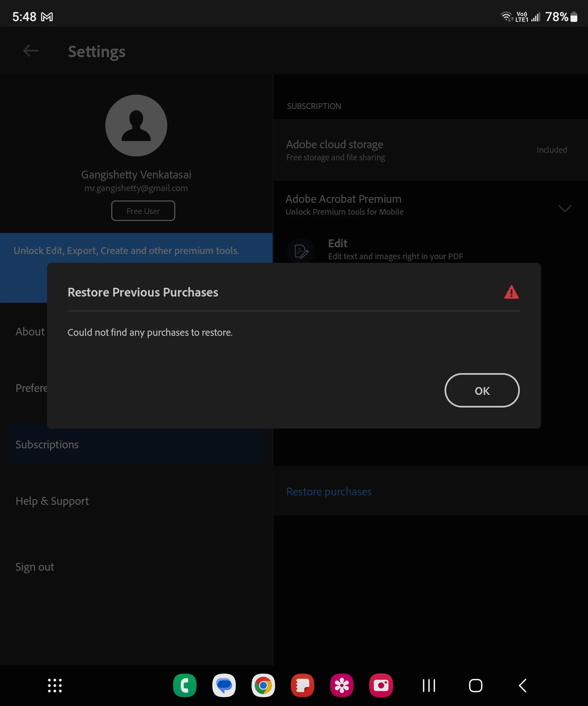Click the red warning triangle icon
This screenshot has height=706, width=588.
tap(511, 292)
